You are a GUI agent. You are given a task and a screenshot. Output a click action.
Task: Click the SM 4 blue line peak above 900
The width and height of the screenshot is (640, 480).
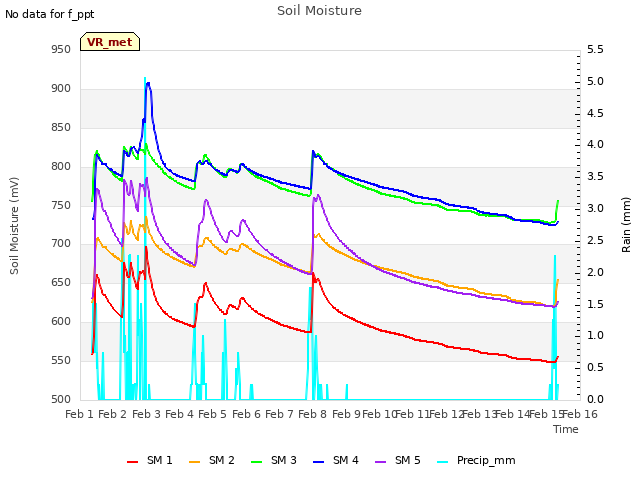tap(148, 83)
